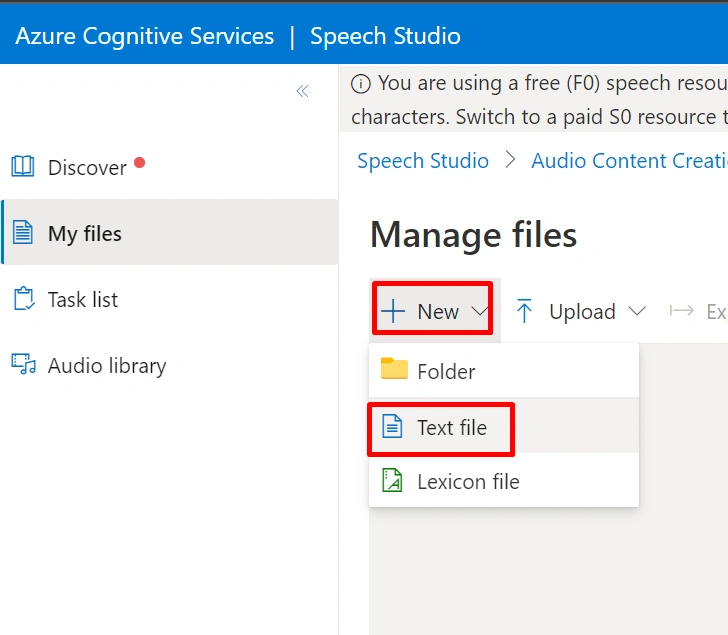The width and height of the screenshot is (728, 635).
Task: Open Audio Content Creation breadcrumb link
Action: [630, 161]
